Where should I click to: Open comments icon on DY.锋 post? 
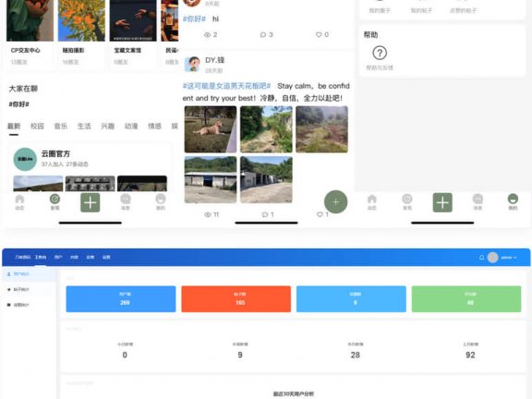pyautogui.click(x=265, y=214)
